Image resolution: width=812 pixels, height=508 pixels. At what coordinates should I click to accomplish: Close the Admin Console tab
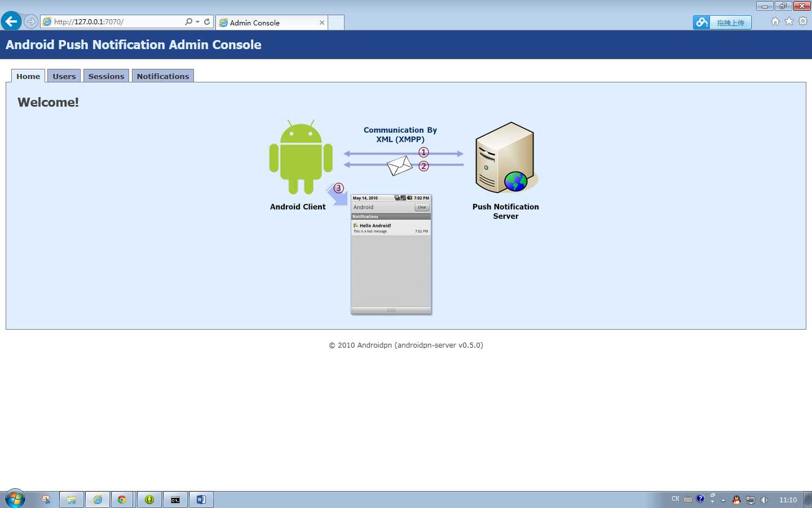click(x=322, y=23)
